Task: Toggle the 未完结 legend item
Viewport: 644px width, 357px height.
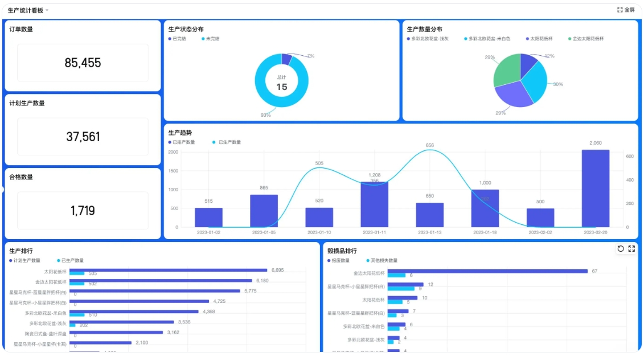Action: click(210, 39)
